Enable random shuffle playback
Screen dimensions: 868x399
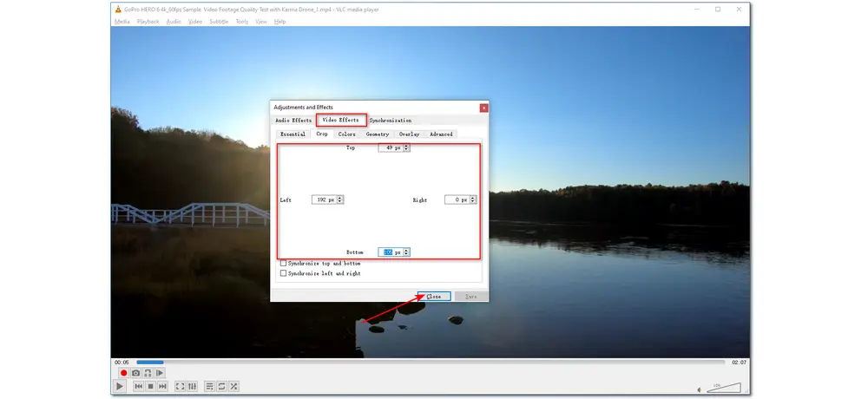[x=233, y=386]
